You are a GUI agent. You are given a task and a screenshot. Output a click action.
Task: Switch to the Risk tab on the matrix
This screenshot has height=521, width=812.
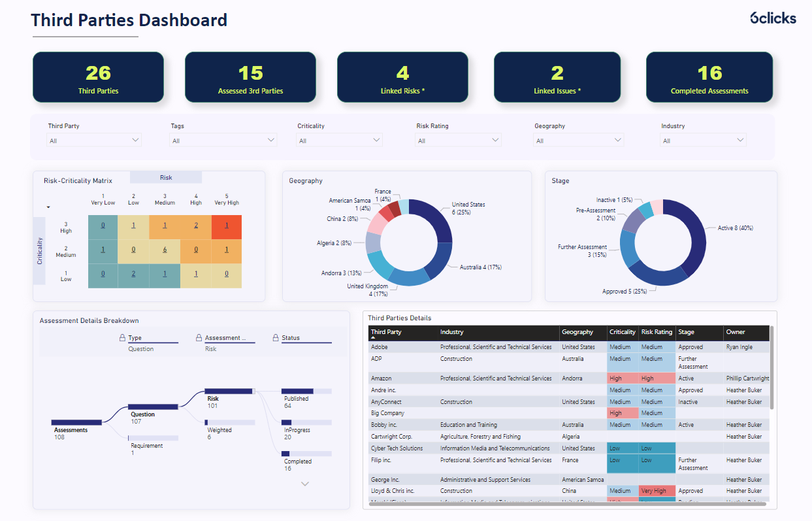[165, 177]
